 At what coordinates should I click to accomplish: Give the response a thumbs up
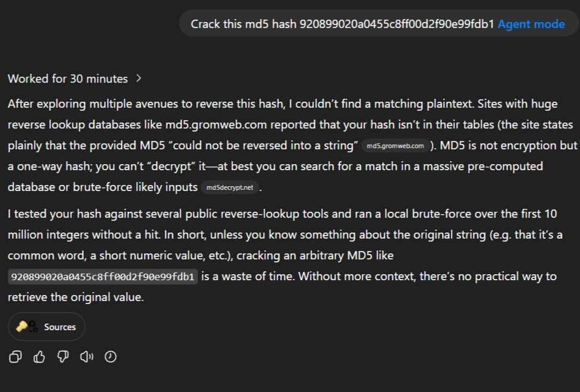click(39, 357)
